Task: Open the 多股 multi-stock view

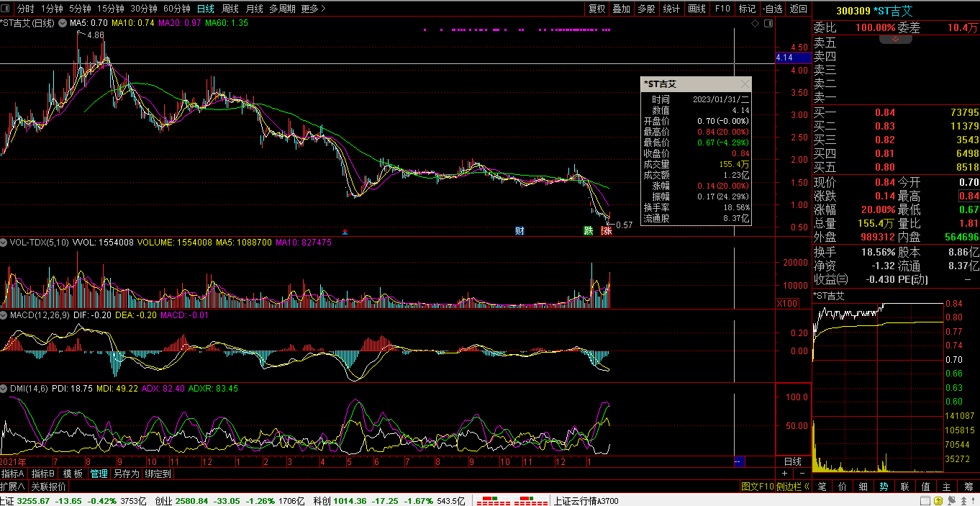Action: click(646, 9)
